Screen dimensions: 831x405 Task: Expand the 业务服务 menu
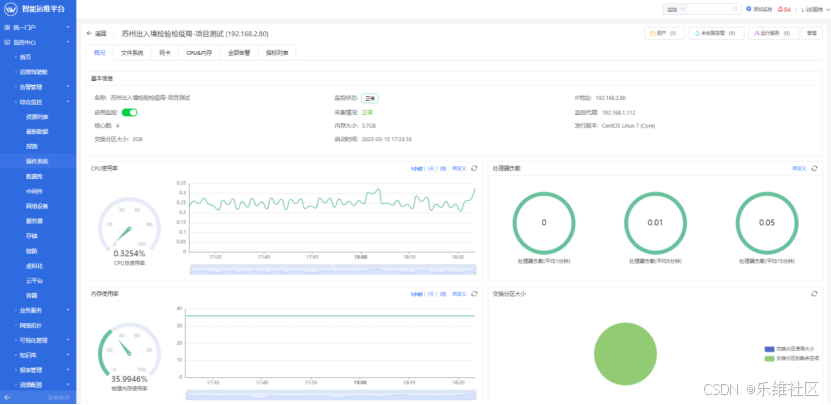68,310
